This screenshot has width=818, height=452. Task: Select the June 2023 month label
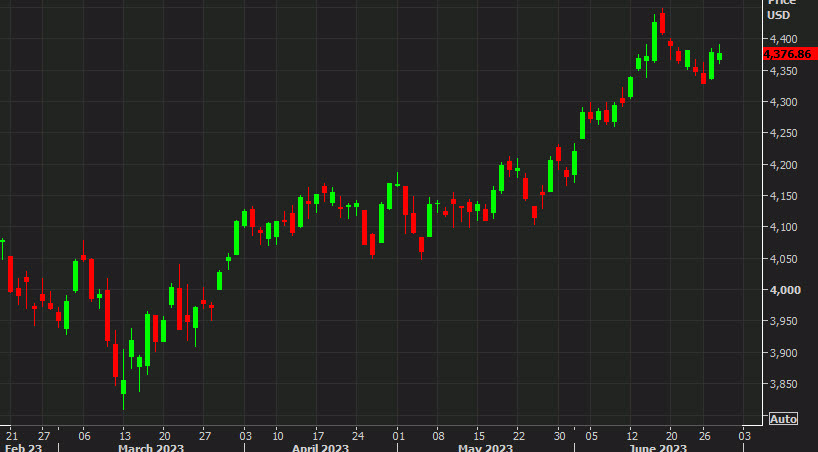pyautogui.click(x=658, y=447)
